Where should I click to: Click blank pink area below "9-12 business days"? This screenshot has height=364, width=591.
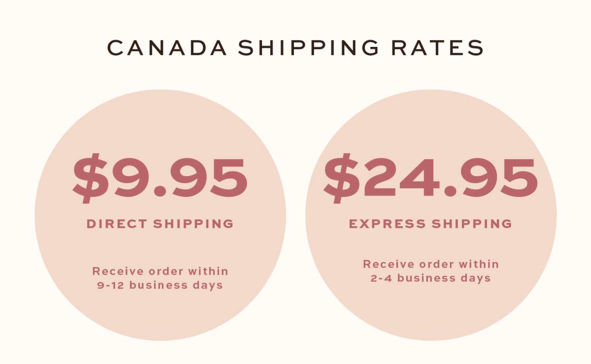click(160, 314)
